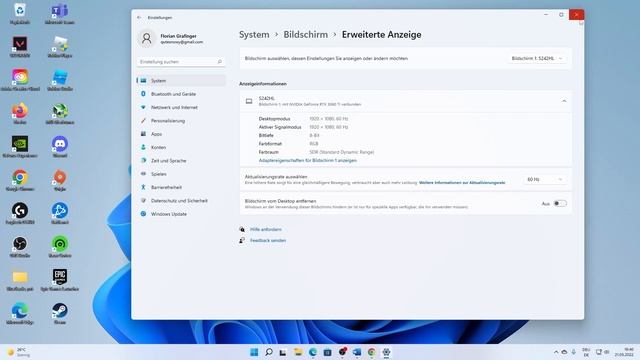
Task: Click the Bildschirm breadcrumb
Action: tap(306, 35)
